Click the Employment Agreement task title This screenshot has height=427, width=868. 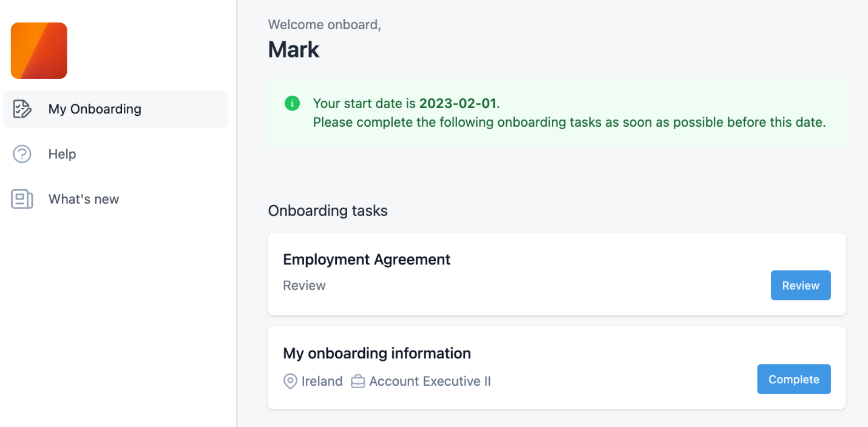click(367, 260)
